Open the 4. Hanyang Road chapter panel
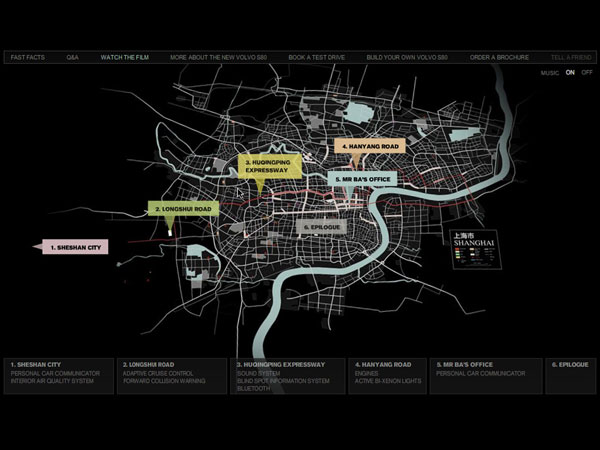Image resolution: width=600 pixels, height=450 pixels. click(x=387, y=376)
